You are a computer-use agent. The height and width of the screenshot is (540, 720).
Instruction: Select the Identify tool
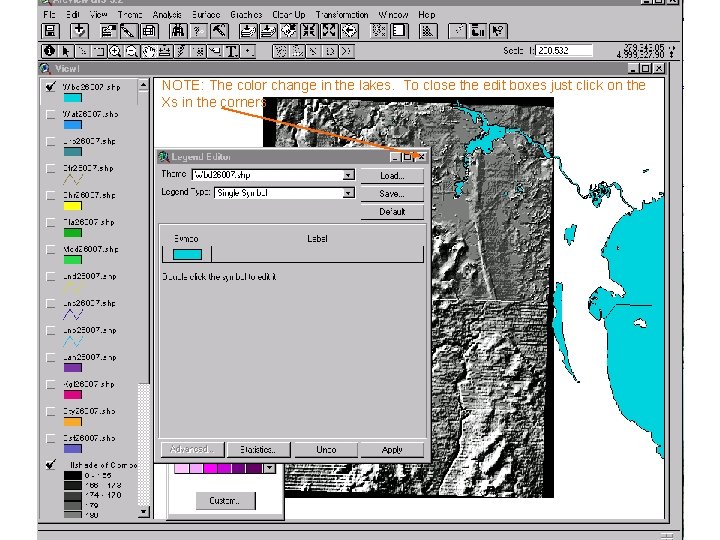(x=49, y=51)
